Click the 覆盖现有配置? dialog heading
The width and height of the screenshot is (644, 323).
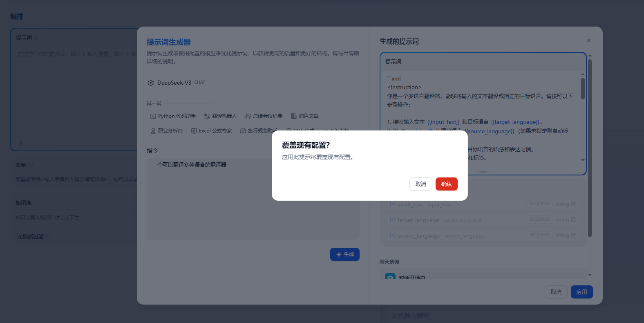point(306,145)
